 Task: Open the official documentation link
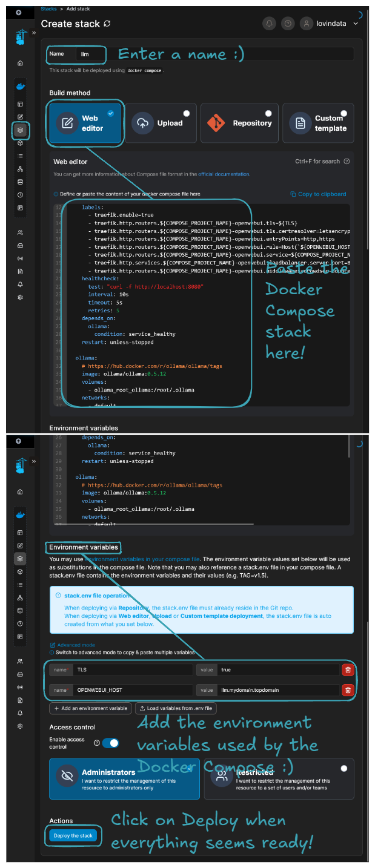224,174
